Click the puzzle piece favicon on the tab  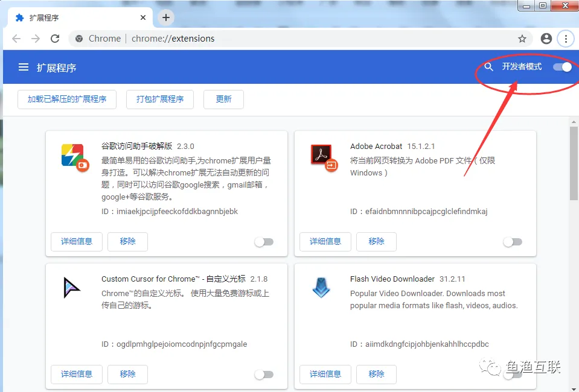tap(19, 17)
